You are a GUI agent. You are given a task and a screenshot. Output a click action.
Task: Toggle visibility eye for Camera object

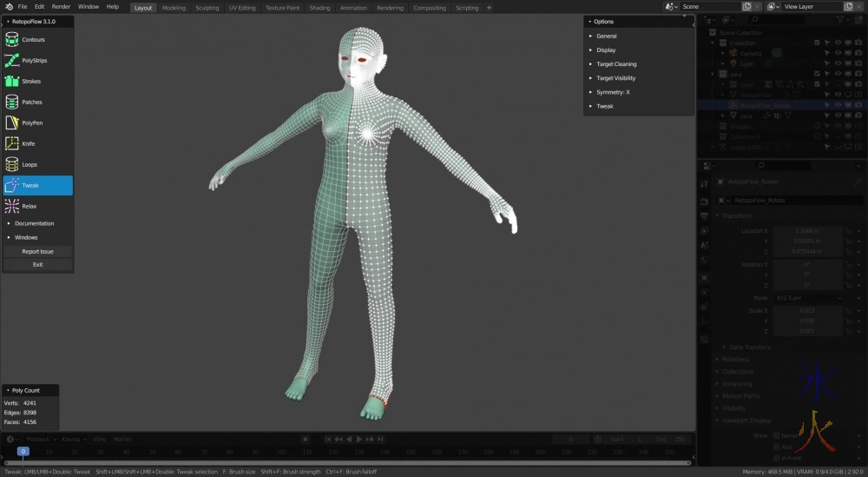[x=838, y=53]
